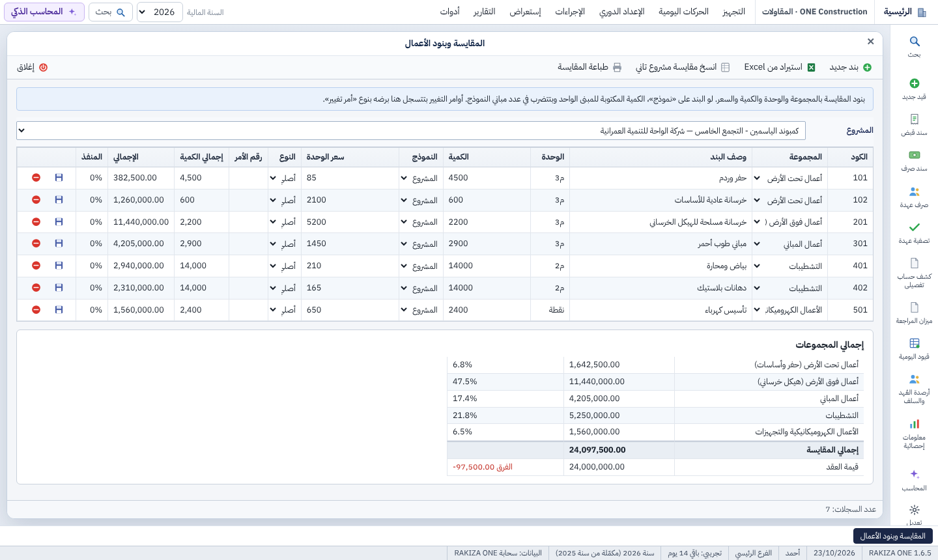Save row 201 خرسانة مسلحة

(59, 222)
